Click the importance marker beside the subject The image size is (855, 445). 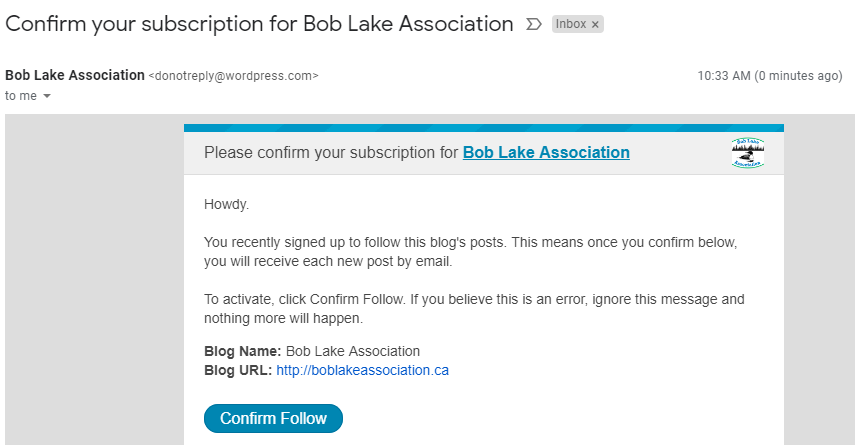(x=534, y=24)
